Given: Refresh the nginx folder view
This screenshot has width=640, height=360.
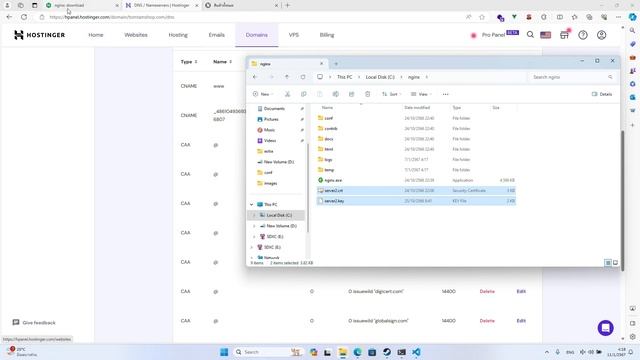Looking at the screenshot, I should coord(303,77).
